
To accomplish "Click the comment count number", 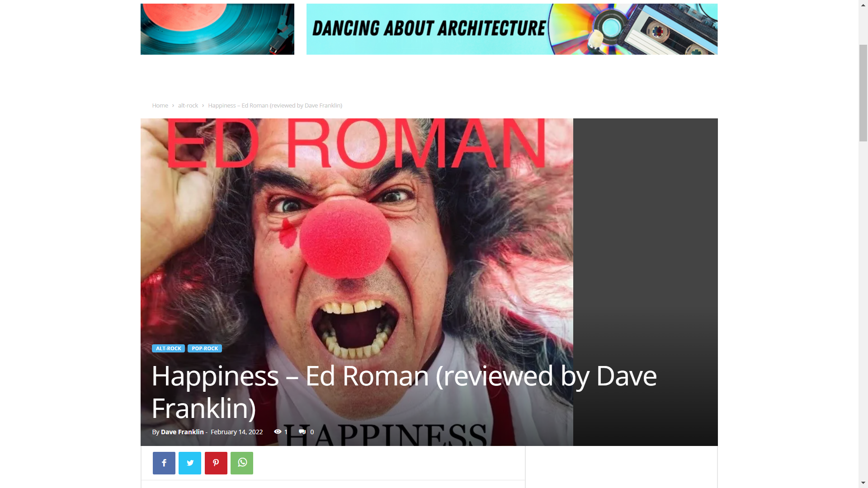I will pos(312,432).
